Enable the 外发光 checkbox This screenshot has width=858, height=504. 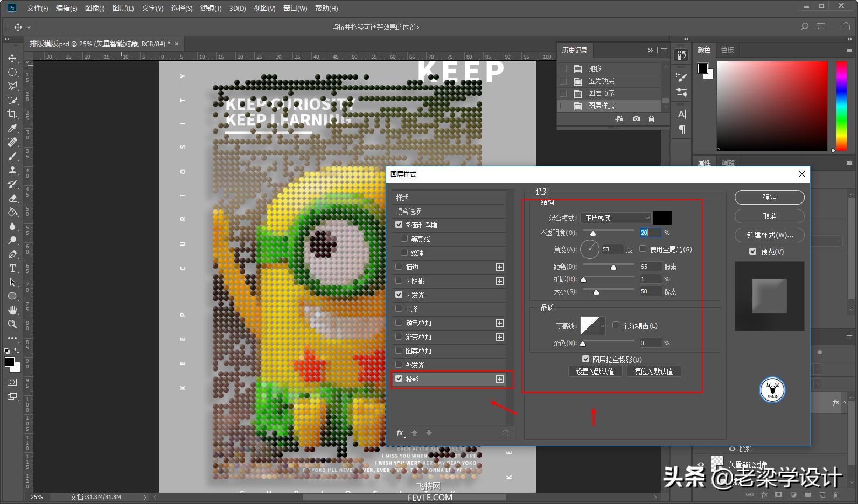click(x=399, y=365)
